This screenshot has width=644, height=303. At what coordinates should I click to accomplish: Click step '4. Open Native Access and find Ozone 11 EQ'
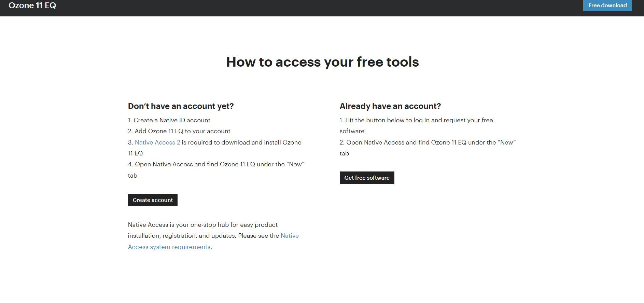(x=216, y=170)
